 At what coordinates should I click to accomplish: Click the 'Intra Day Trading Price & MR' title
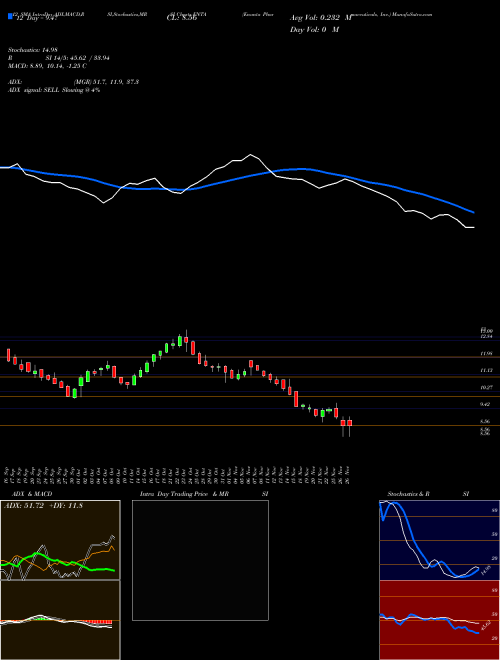tap(184, 494)
